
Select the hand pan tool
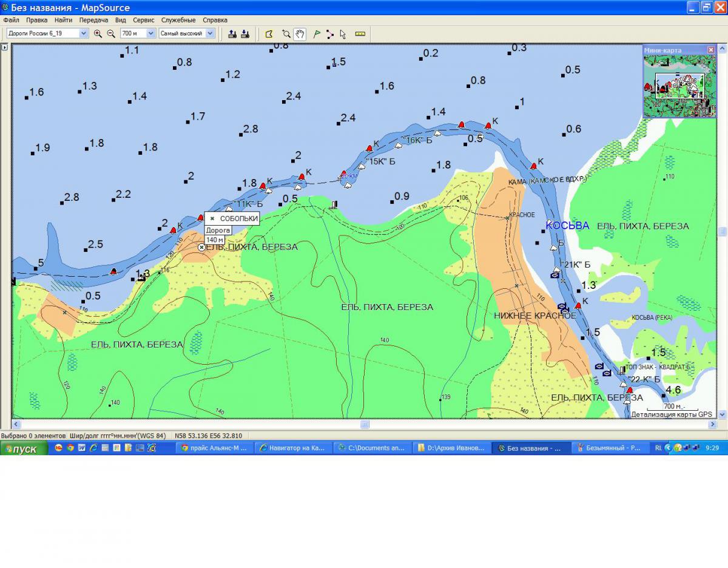click(300, 34)
